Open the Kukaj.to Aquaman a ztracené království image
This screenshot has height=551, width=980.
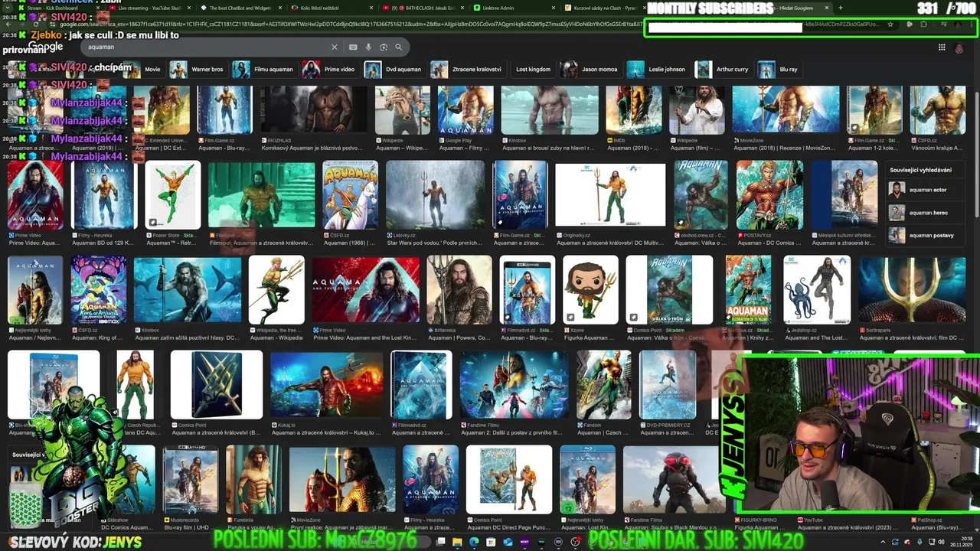tap(326, 385)
